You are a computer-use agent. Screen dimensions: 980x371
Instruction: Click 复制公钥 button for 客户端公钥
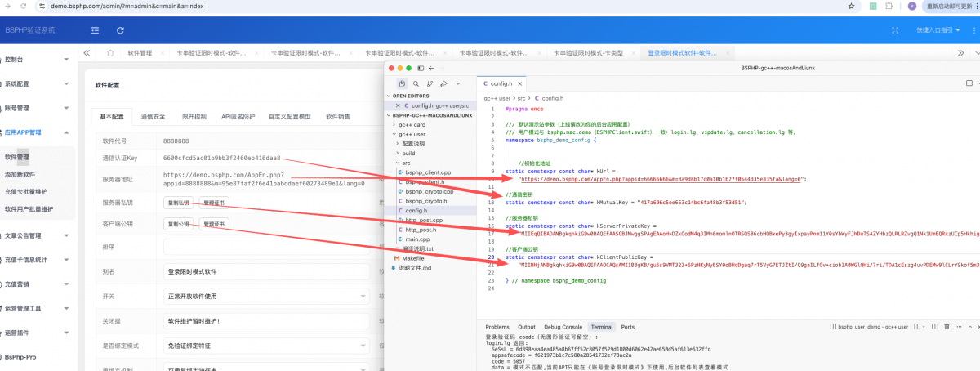[178, 224]
